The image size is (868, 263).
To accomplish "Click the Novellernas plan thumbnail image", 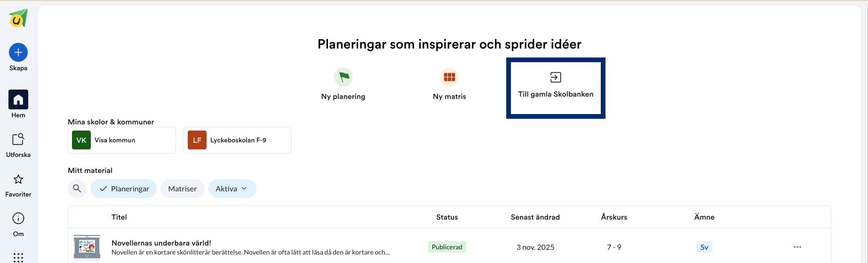I will (87, 247).
